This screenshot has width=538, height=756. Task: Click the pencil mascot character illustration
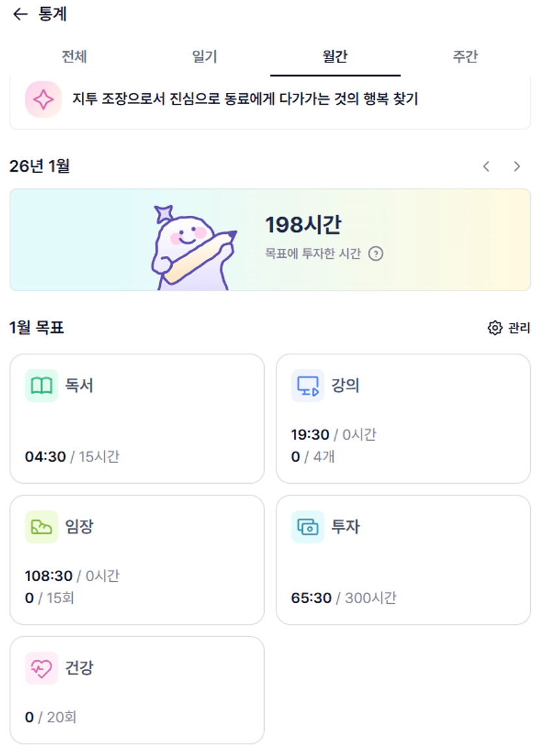click(189, 246)
